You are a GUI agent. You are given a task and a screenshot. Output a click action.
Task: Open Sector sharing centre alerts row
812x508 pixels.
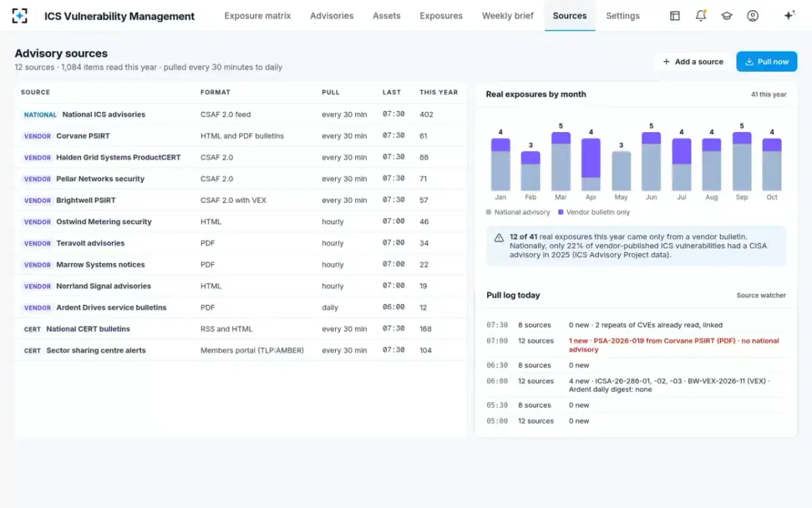pos(241,350)
